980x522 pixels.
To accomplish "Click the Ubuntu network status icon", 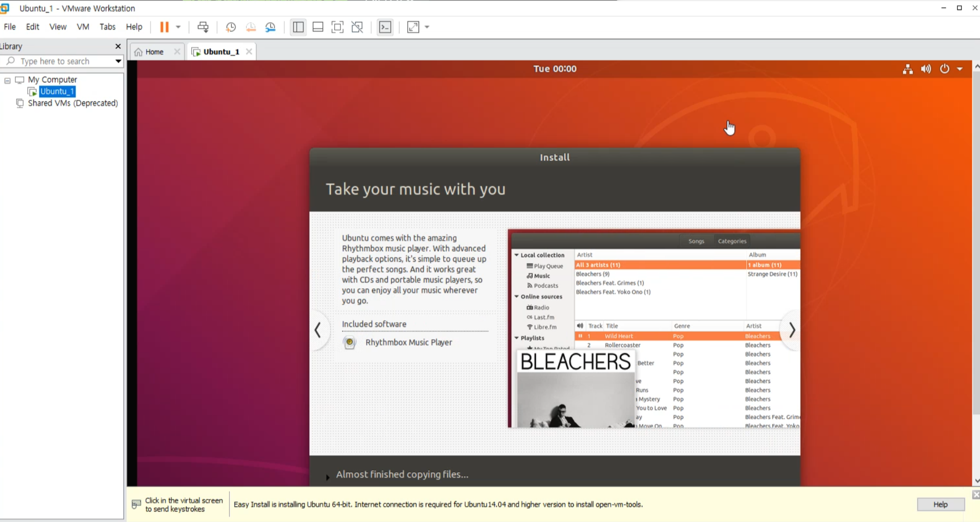I will [908, 69].
